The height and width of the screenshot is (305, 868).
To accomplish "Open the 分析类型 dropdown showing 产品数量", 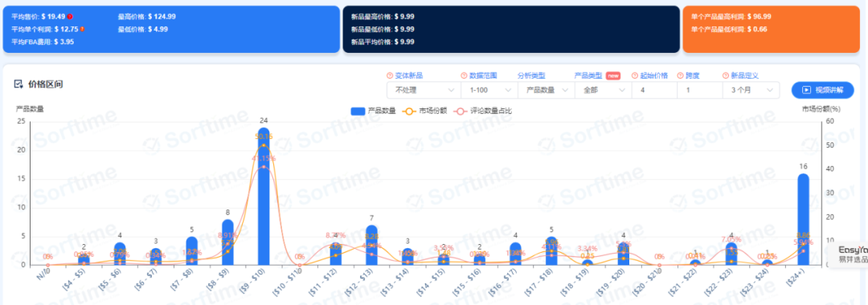I will 546,90.
